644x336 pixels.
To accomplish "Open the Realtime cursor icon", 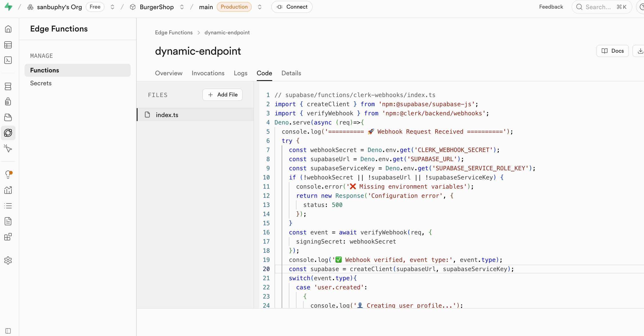I will [x=8, y=148].
